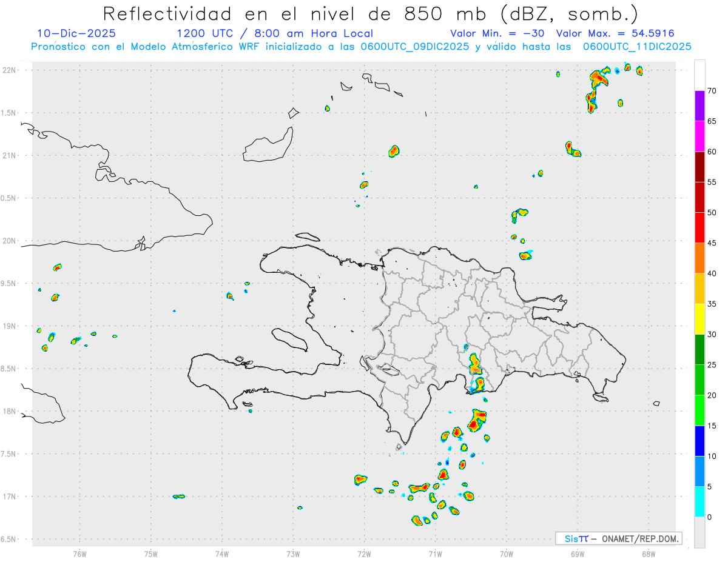Viewport: 728px width, 562px height.
Task: Click the longitude axis label '76W'
Action: coord(79,554)
